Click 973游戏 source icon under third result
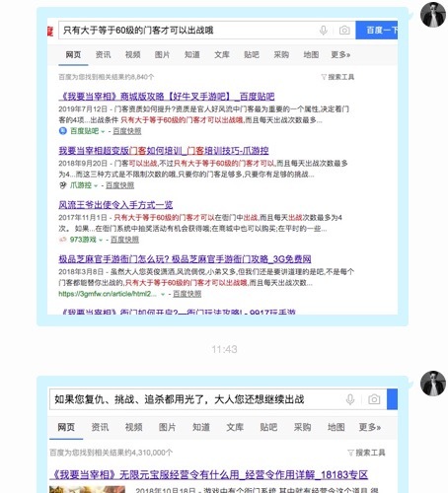The image size is (448, 493). [x=62, y=240]
